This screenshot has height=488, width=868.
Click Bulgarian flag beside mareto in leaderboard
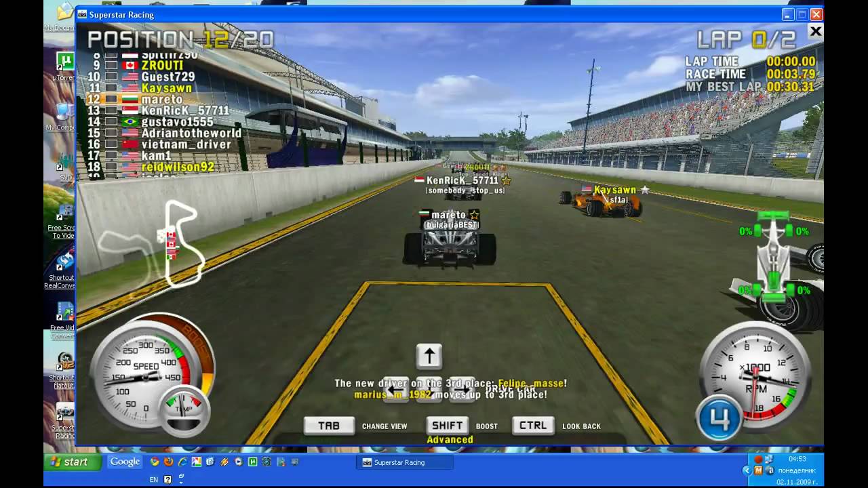point(130,100)
